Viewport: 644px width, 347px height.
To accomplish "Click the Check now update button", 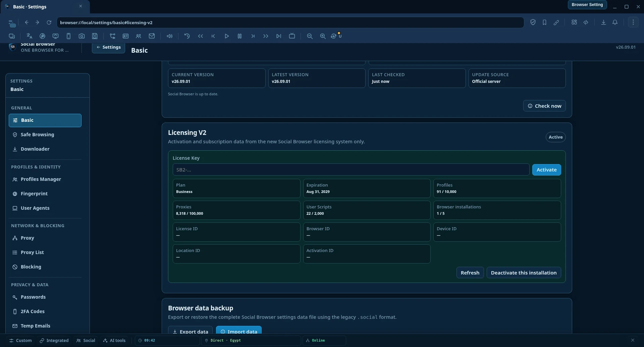I will (544, 106).
